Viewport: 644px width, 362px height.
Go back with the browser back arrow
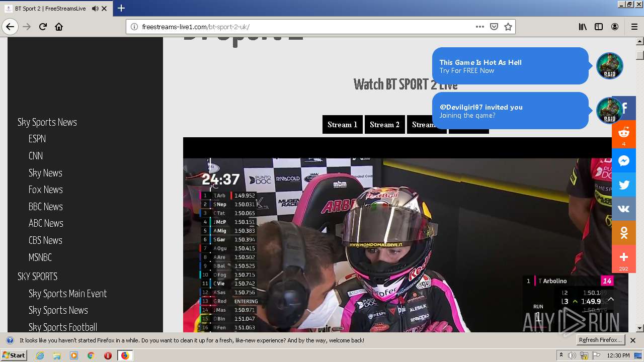coord(10,27)
